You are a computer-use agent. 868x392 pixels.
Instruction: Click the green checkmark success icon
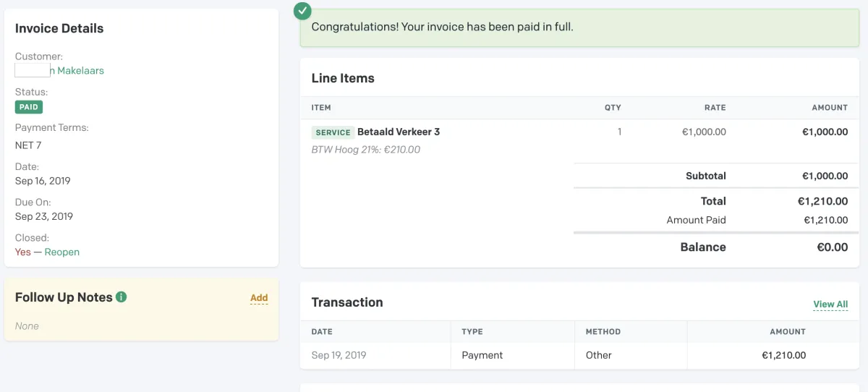click(303, 11)
